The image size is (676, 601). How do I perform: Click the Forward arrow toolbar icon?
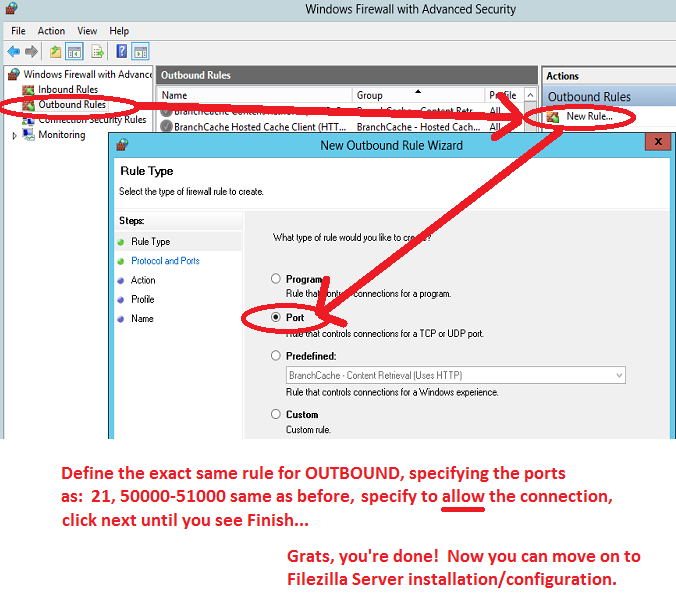(31, 52)
